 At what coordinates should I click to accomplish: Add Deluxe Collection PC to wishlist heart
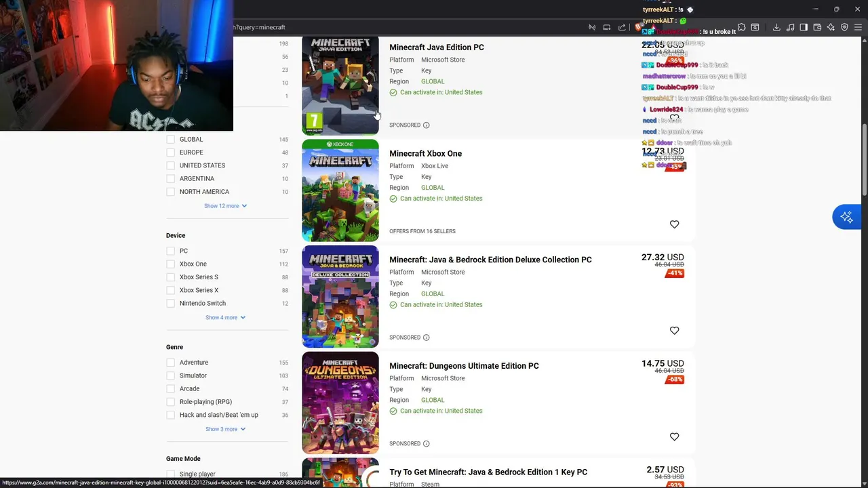coord(674,331)
